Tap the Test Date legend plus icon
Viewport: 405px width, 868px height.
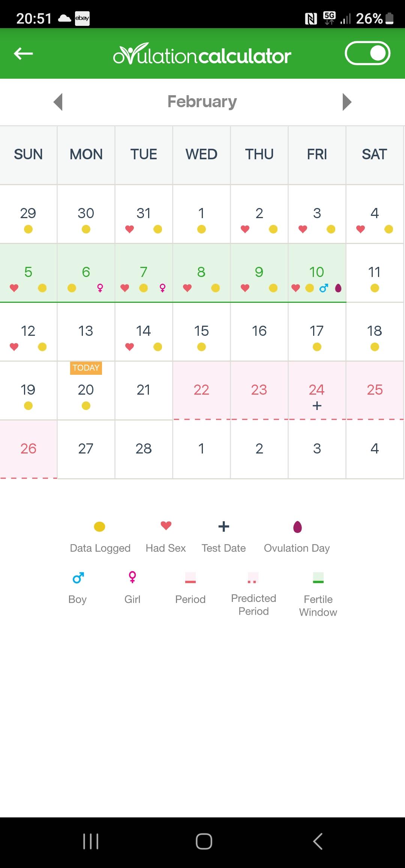coord(223,526)
